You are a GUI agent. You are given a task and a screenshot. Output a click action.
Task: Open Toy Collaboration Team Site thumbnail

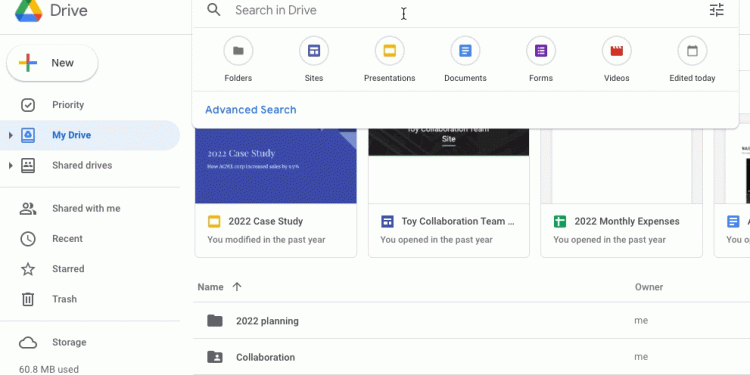point(449,166)
